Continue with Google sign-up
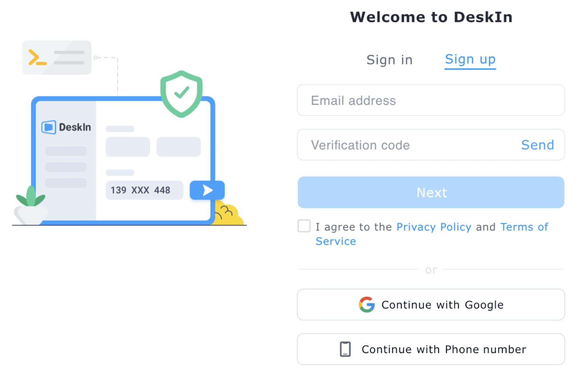588x379 pixels. tap(431, 305)
